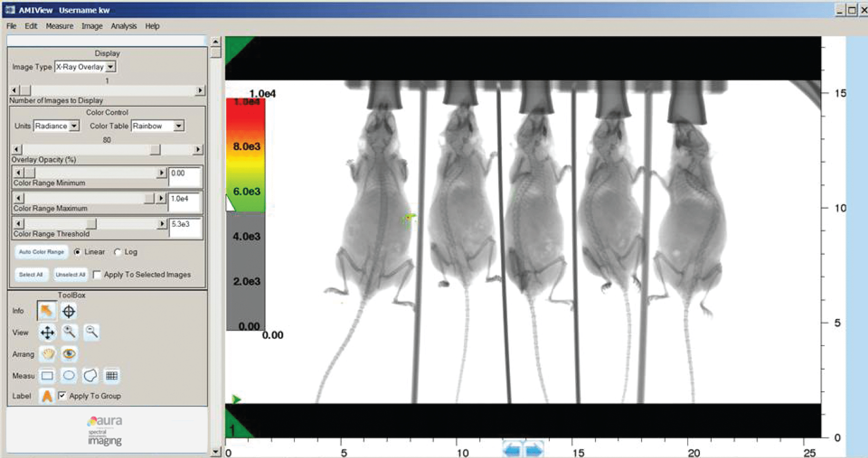This screenshot has width=868, height=458.
Task: Select the Pan view tool
Action: pos(47,333)
